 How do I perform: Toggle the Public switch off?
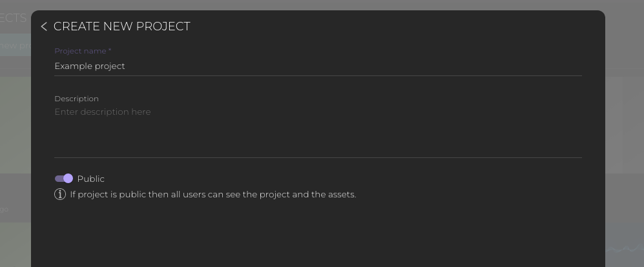pos(63,179)
